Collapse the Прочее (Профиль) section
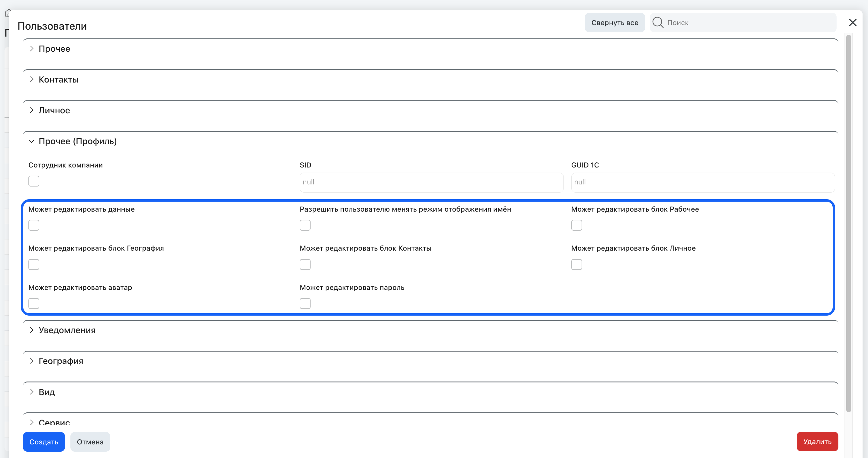Image resolution: width=868 pixels, height=458 pixels. click(31, 141)
